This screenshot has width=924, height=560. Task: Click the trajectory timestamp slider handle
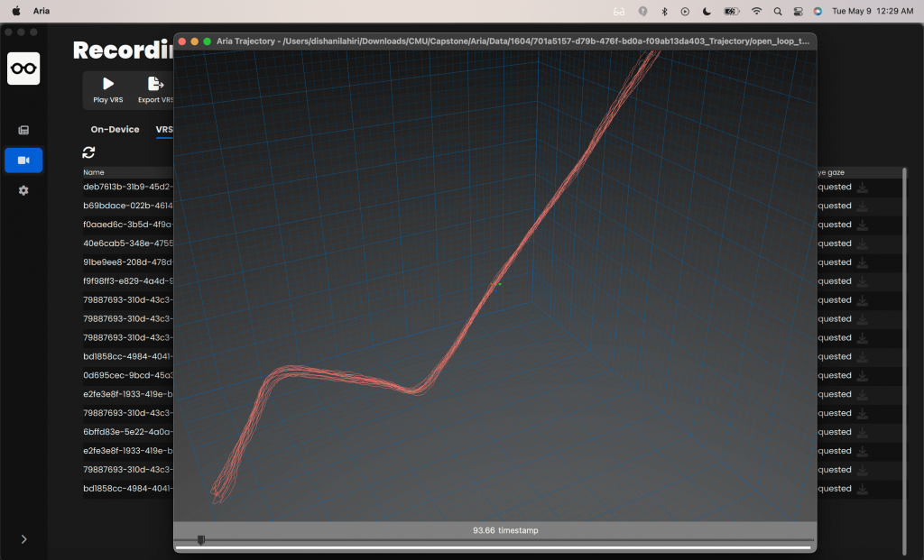(201, 540)
